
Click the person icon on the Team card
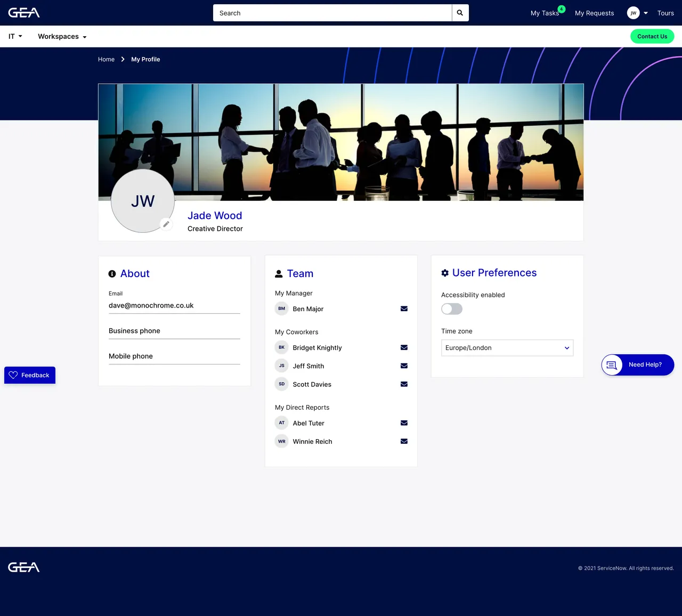click(279, 273)
